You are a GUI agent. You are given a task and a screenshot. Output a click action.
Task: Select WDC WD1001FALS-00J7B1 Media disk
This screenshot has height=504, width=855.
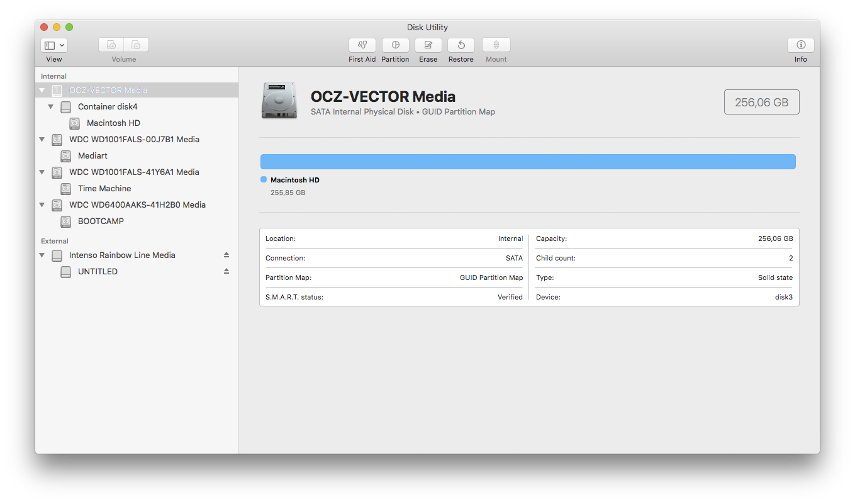[137, 139]
